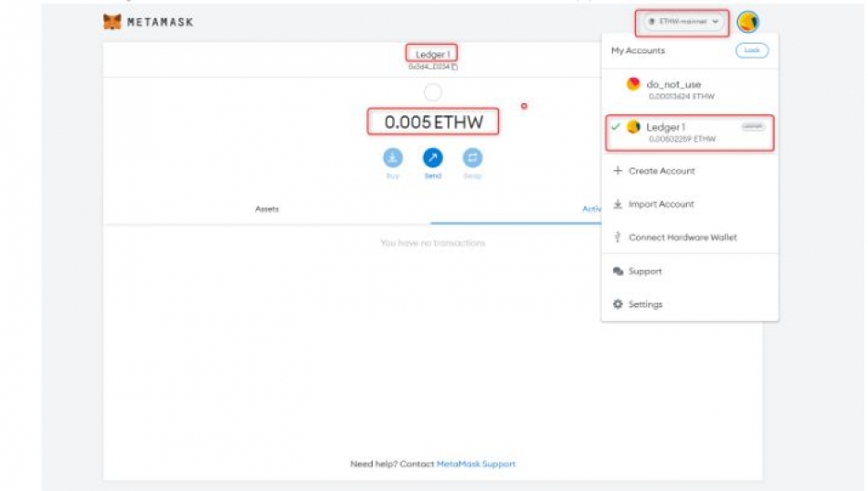Click the download icon beside Import Account
Image resolution: width=868 pixels, height=491 pixels.
pyautogui.click(x=618, y=205)
